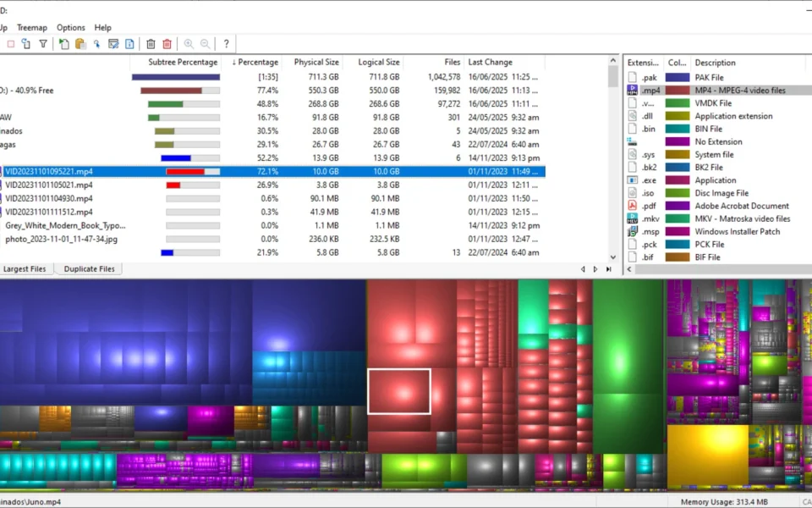This screenshot has height=508, width=812.
Task: Click the tree list scroll up arrow
Action: coord(613,61)
